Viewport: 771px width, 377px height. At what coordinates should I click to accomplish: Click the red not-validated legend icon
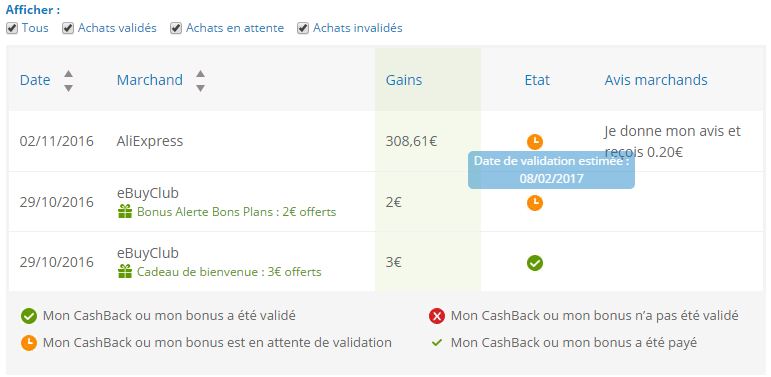[x=437, y=316]
